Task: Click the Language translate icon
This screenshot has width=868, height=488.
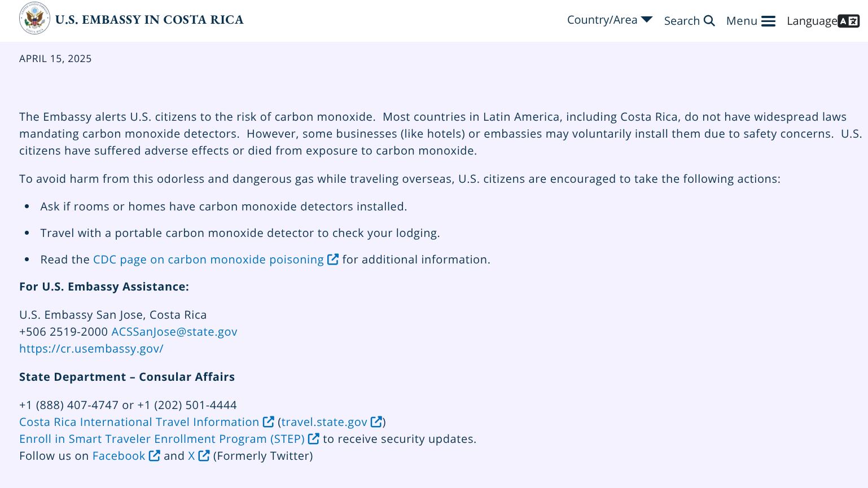Action: click(848, 21)
